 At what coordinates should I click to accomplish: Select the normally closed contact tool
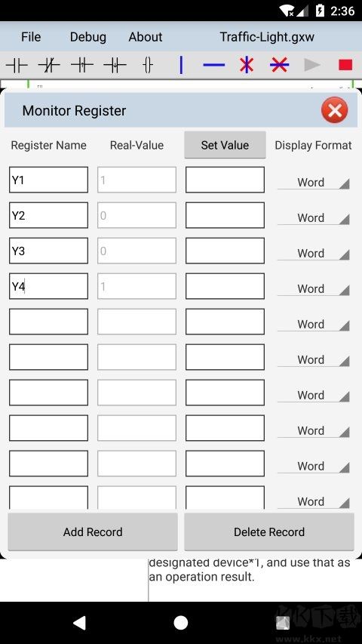[49, 65]
